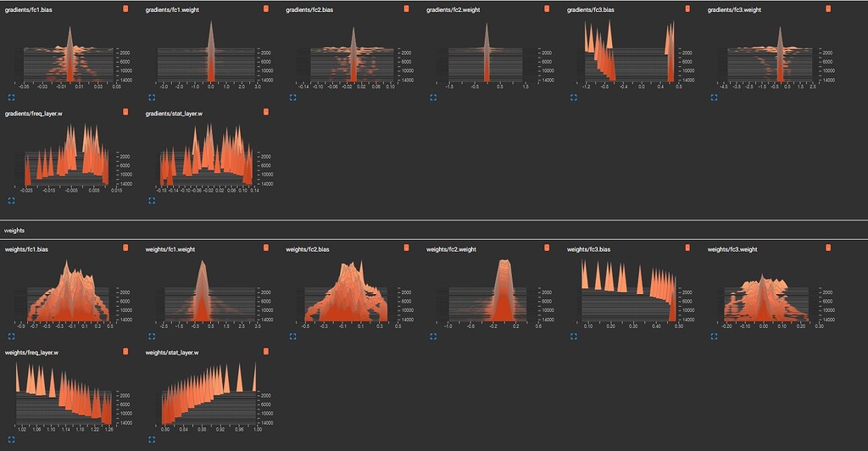The width and height of the screenshot is (868, 451).
Task: Click expand icon below weights/stat_layer.w
Action: (153, 440)
